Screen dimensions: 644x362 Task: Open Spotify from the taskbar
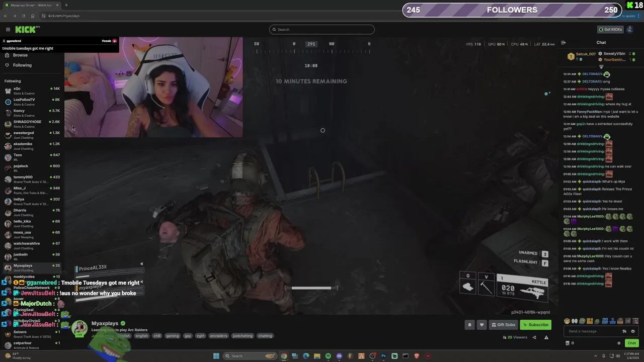[x=328, y=356]
